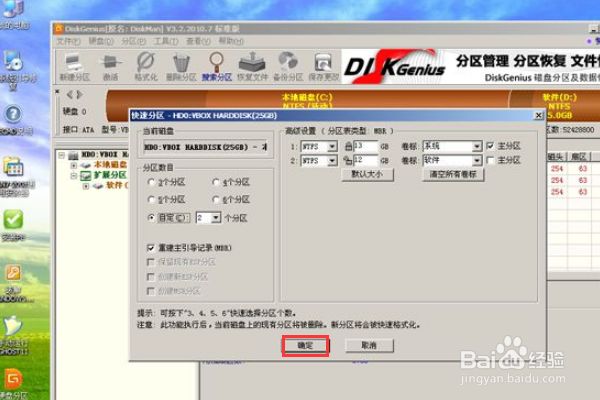Open the computer-with-disc desktop icon

click(13, 61)
